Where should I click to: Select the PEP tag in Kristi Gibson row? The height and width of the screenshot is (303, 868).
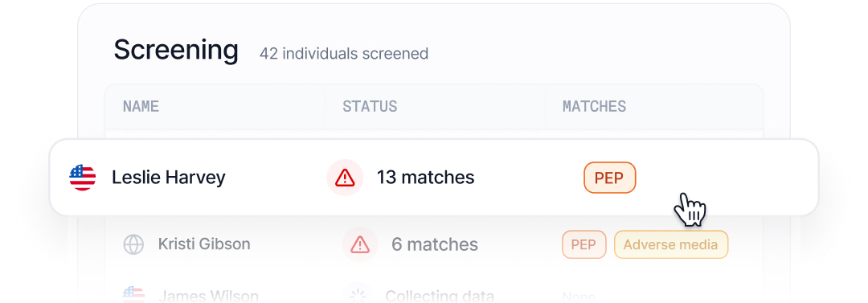[x=584, y=244]
